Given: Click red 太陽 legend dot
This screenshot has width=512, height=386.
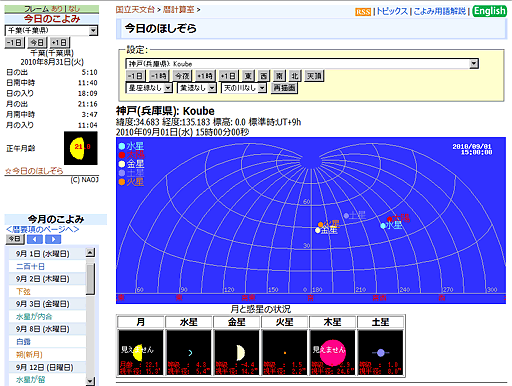Looking at the screenshot, I should click(122, 155).
